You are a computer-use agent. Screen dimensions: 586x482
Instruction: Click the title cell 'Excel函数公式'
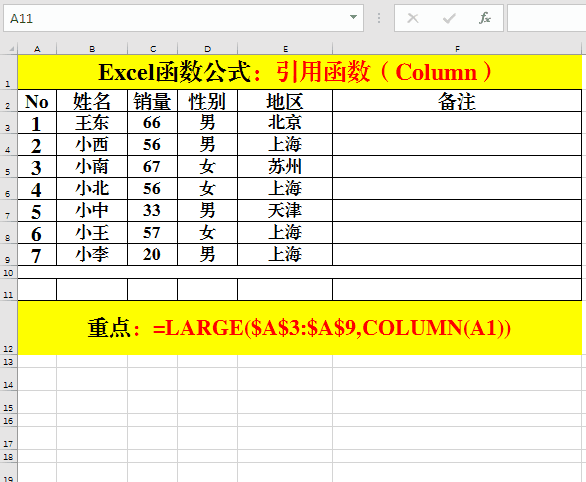300,72
